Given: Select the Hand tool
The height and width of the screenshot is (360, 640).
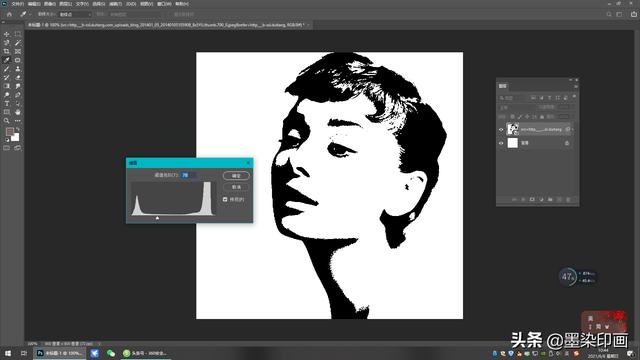Looking at the screenshot, I should (x=18, y=112).
